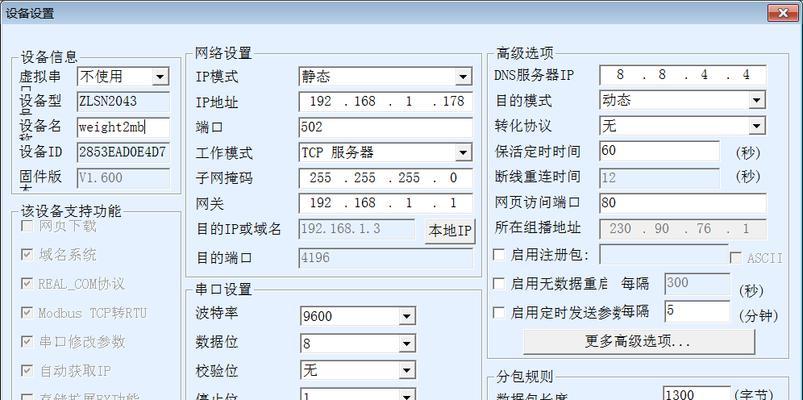Click the 断线重连时间 field showing 12
Screen dimensions: 803x400
point(660,178)
